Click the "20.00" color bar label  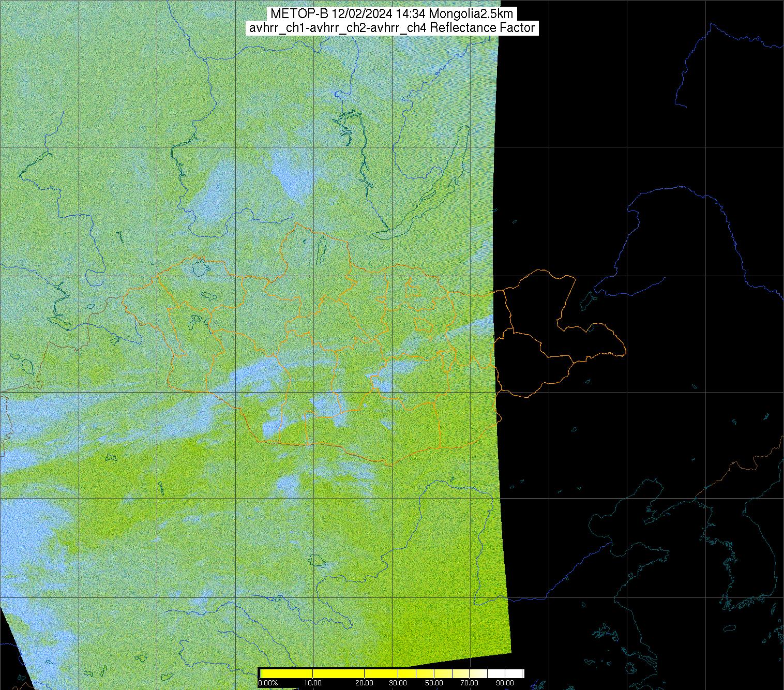pyautogui.click(x=364, y=683)
